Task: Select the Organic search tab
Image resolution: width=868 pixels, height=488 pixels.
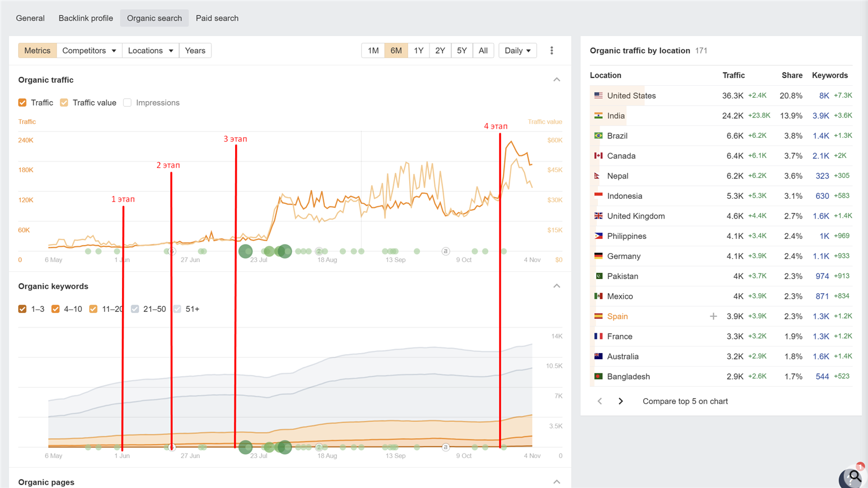Action: coord(154,18)
